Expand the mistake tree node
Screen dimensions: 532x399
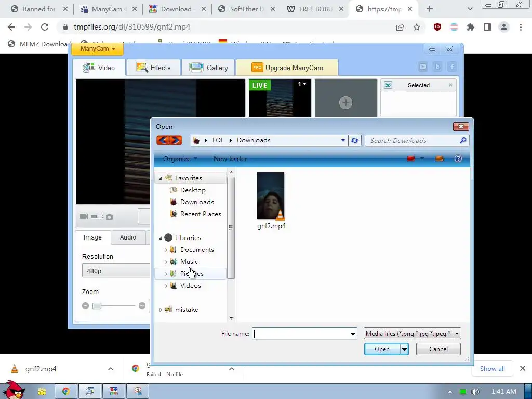161,310
